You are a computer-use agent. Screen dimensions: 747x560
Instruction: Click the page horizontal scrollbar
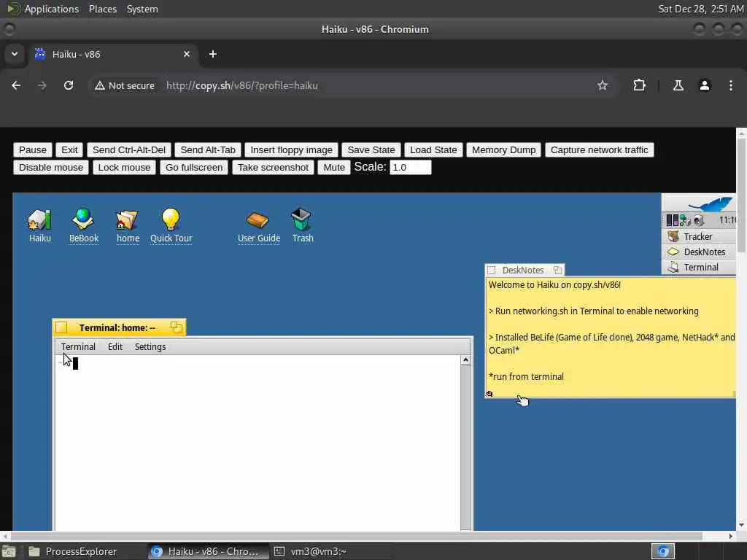(x=356, y=536)
